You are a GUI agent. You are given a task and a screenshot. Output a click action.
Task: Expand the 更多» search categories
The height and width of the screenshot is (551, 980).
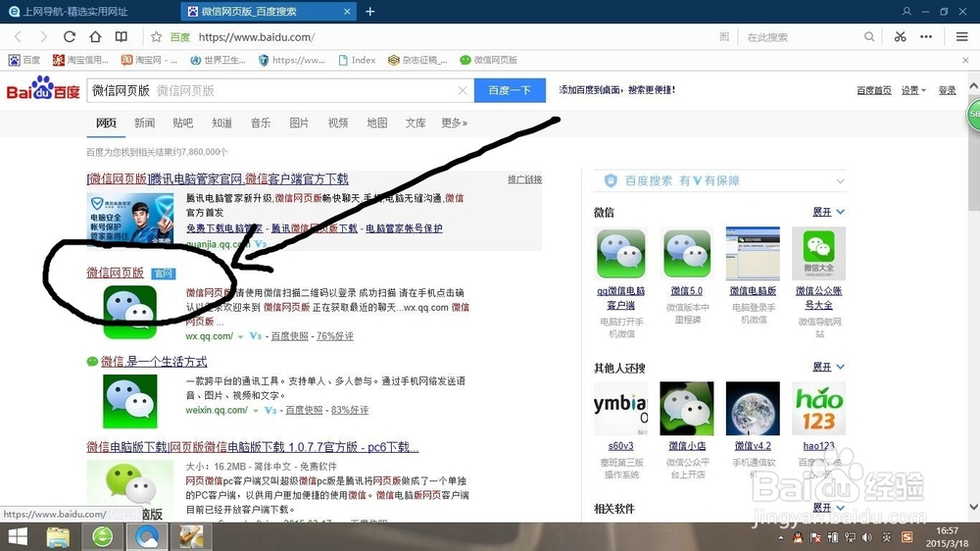(455, 123)
